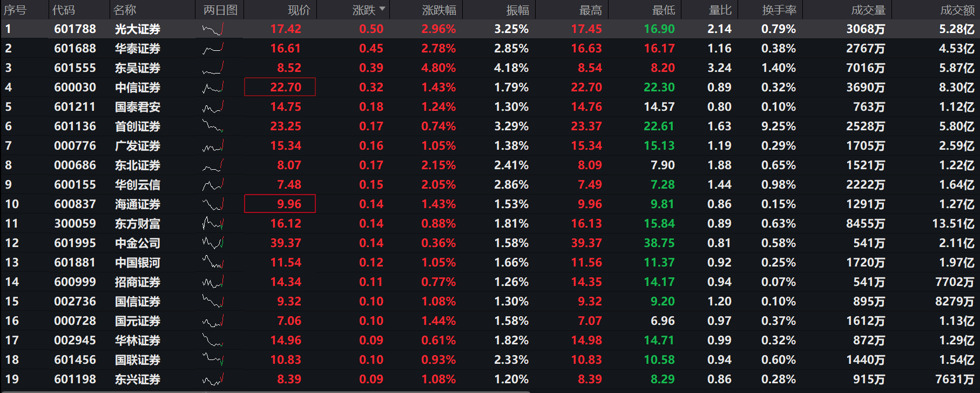Sort by the 代码 column header
The height and width of the screenshot is (393, 980).
64,10
